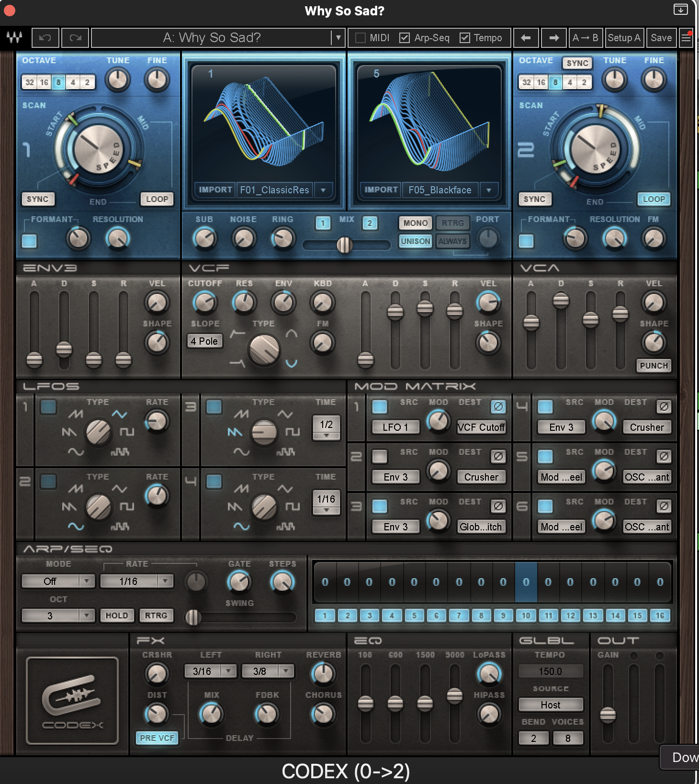Click the download icon in title bar
Viewport: 699px width, 784px height.
681,9
